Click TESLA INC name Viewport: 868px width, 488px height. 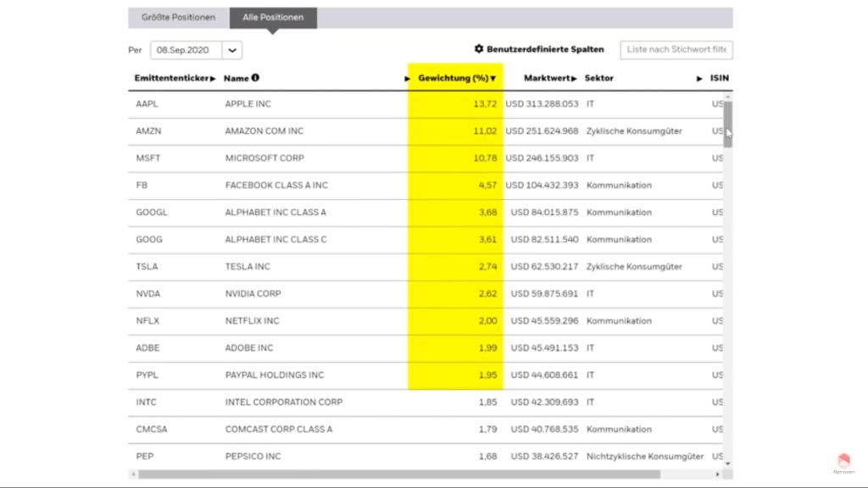click(248, 267)
